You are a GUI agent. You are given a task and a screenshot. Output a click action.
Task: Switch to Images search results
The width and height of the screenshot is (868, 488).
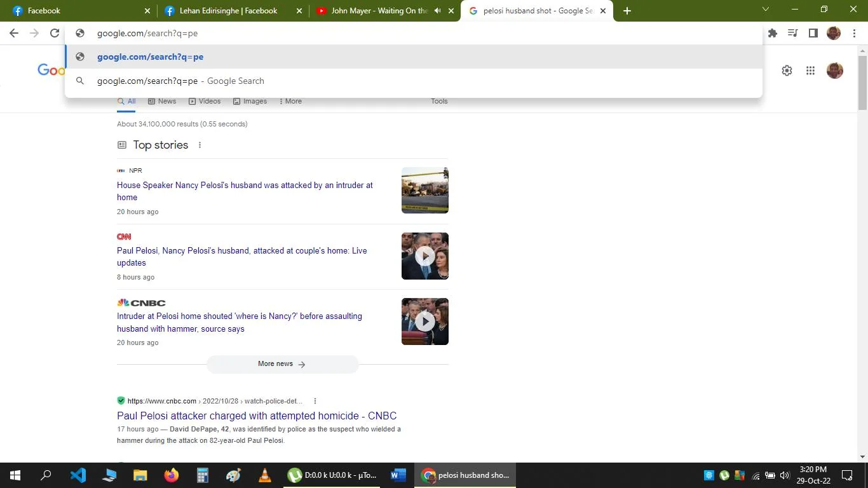tap(250, 101)
